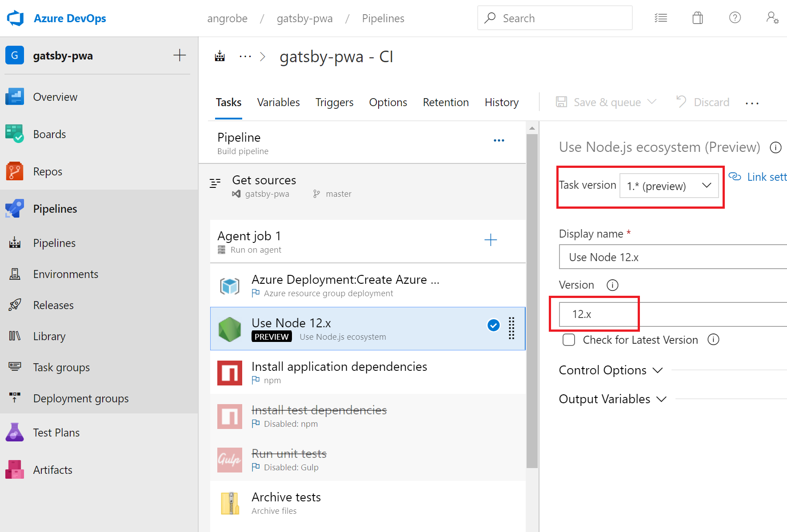
Task: Open the Pipelines section in the sidebar
Action: [x=55, y=209]
